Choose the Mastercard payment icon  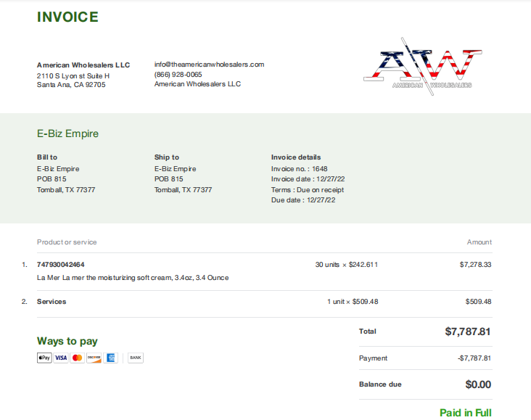click(77, 358)
